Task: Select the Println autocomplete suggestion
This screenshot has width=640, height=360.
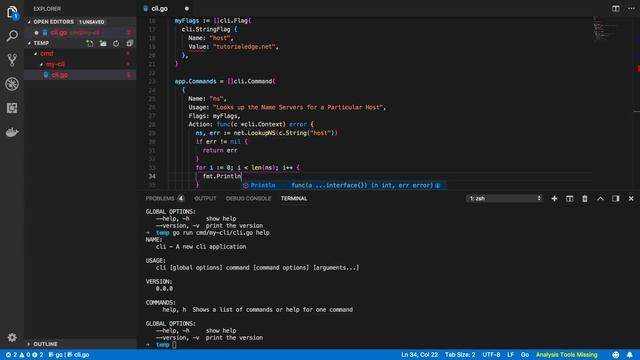Action: pyautogui.click(x=344, y=185)
